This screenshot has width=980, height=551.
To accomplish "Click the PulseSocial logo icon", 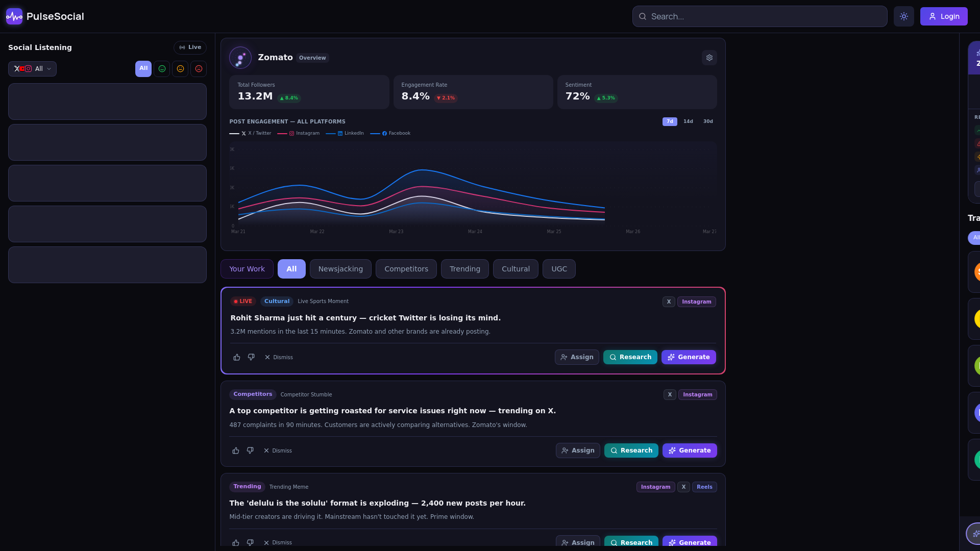I will tap(14, 16).
